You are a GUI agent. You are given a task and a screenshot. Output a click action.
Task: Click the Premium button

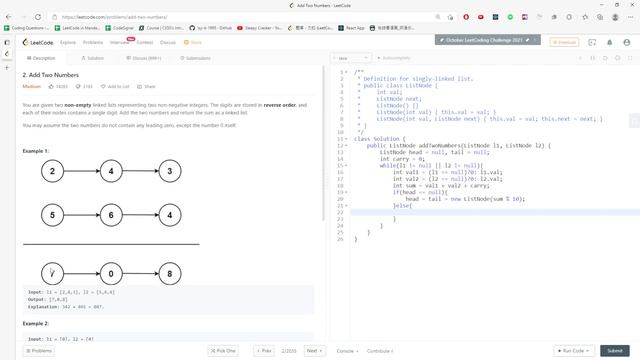(x=564, y=42)
